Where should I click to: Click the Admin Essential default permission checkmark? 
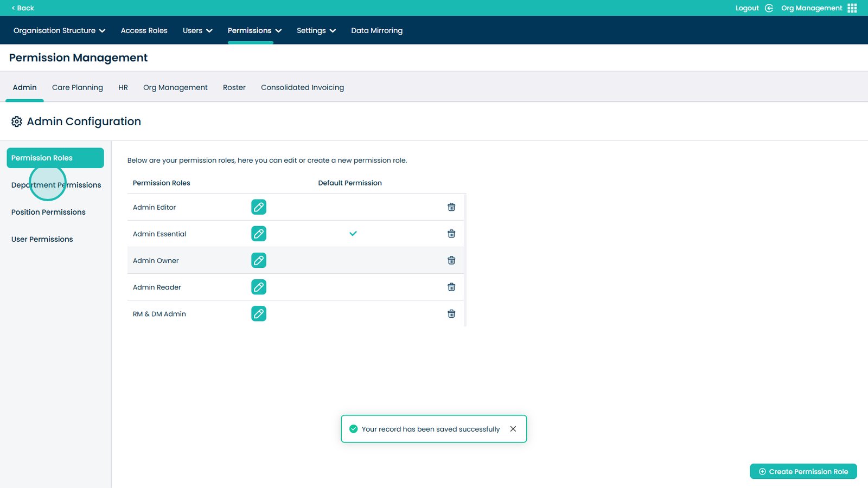point(353,234)
